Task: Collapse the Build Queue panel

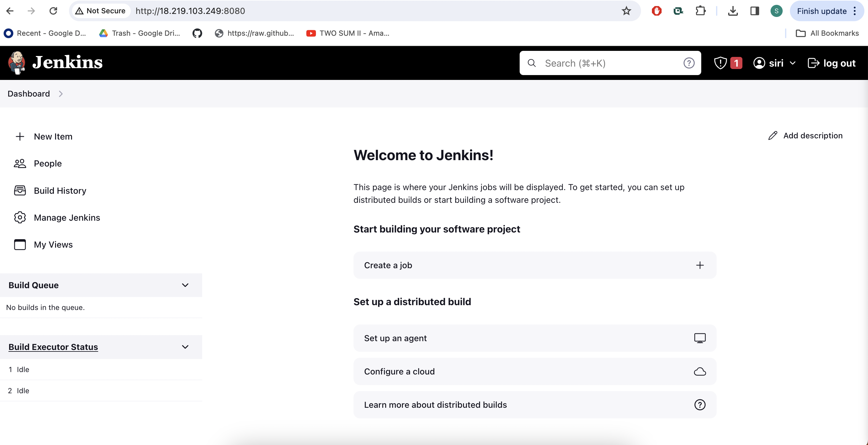Action: (x=185, y=285)
